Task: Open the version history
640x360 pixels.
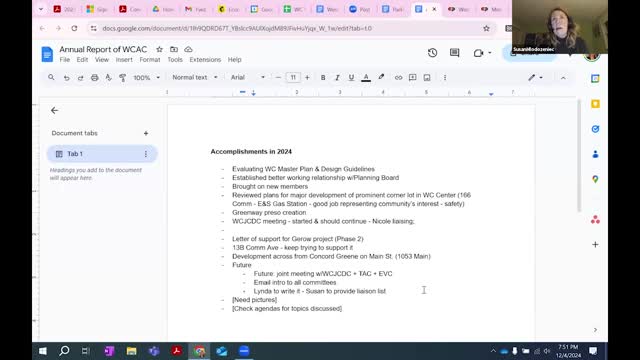Action: point(433,53)
